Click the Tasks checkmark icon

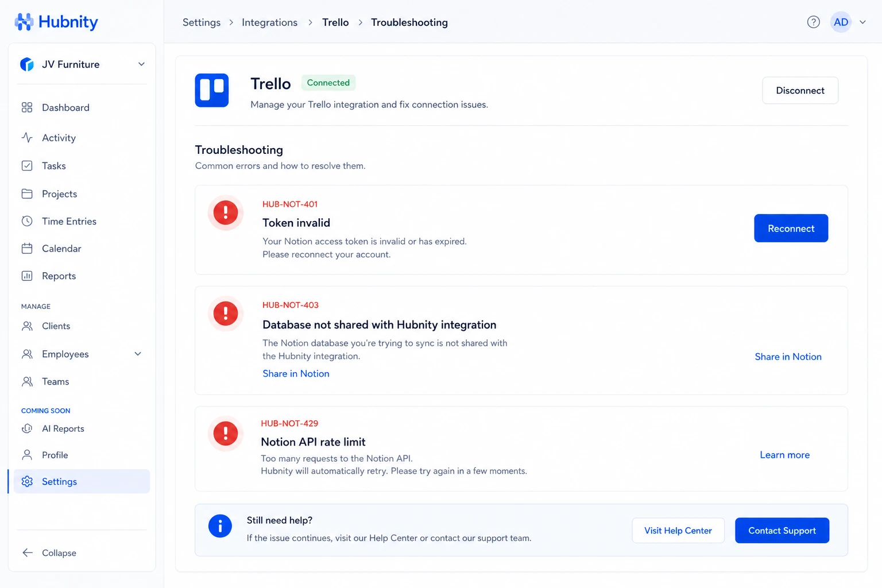point(27,165)
